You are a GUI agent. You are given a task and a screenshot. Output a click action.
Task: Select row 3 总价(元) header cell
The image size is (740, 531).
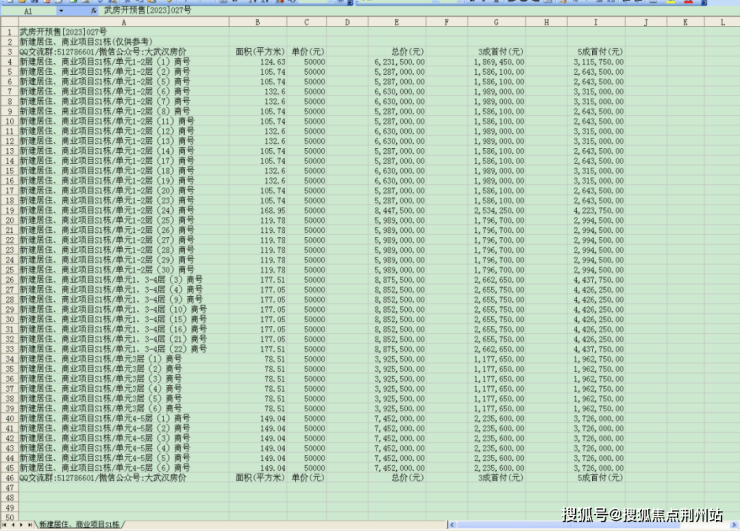click(397, 52)
